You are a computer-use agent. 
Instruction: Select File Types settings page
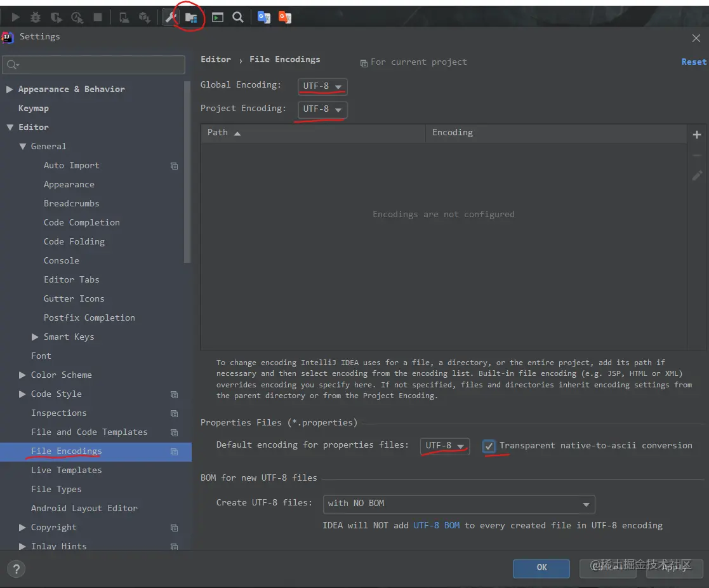56,489
